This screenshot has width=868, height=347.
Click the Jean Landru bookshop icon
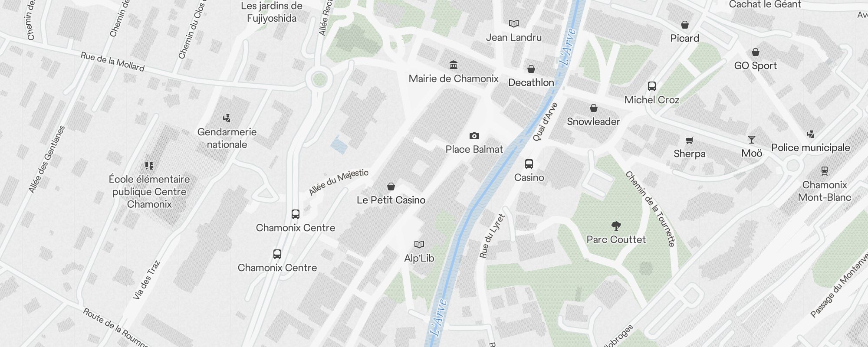click(514, 24)
